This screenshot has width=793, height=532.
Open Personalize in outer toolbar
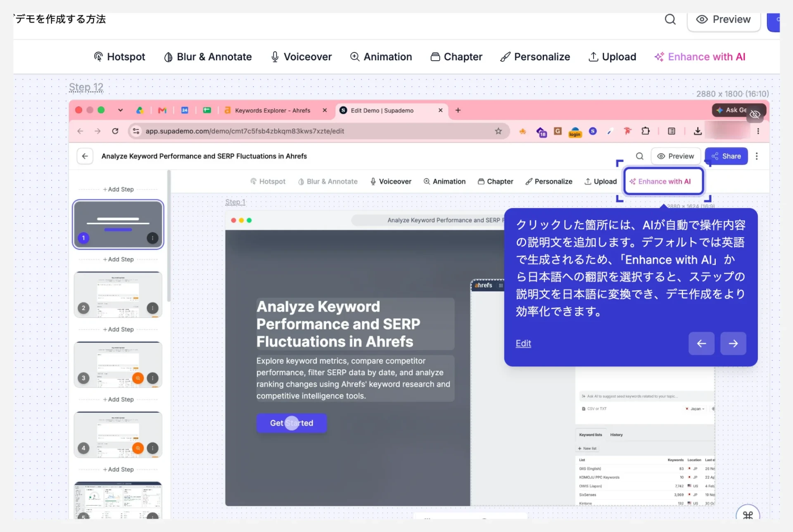click(535, 57)
